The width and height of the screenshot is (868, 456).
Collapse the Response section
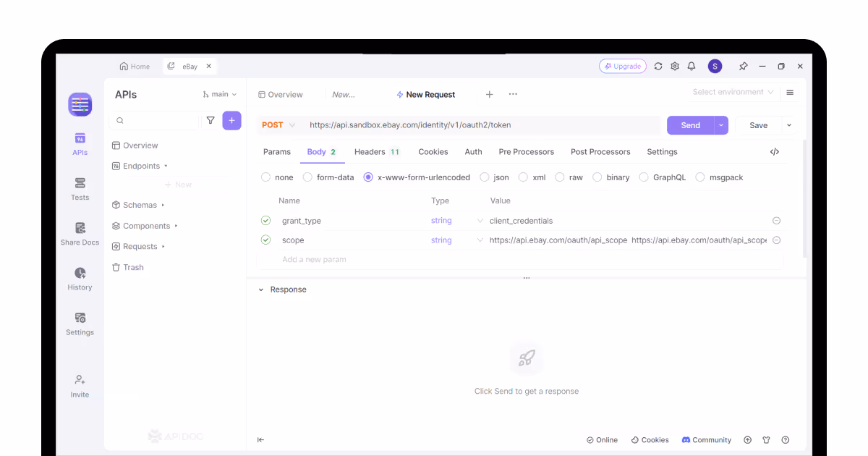(x=261, y=290)
